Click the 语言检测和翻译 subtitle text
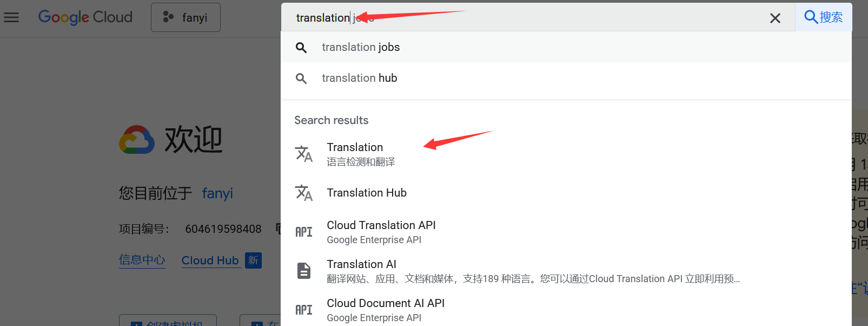The width and height of the screenshot is (868, 326). coord(361,162)
